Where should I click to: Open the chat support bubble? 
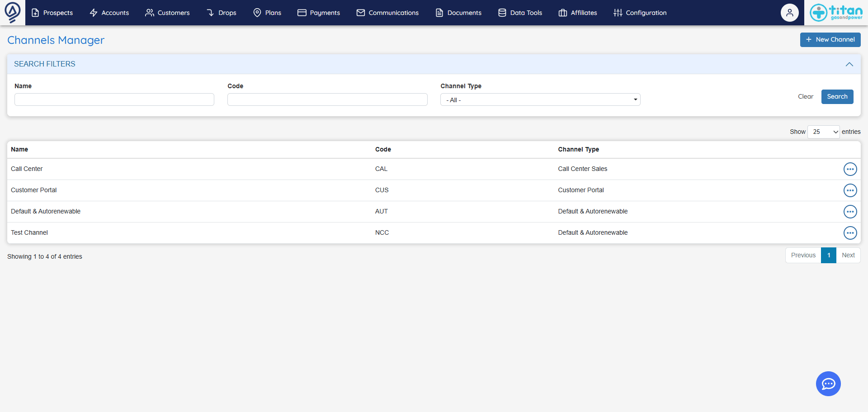point(828,384)
